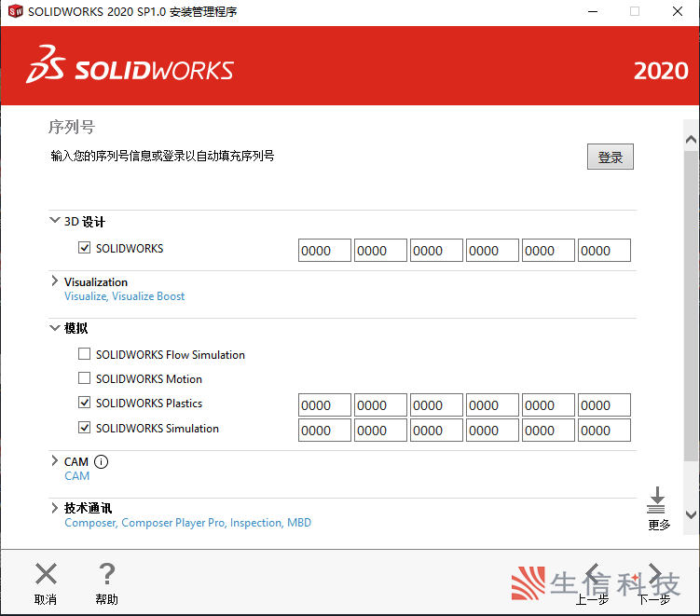This screenshot has width=700, height=616.
Task: Expand the Visualization section
Action: (54, 281)
